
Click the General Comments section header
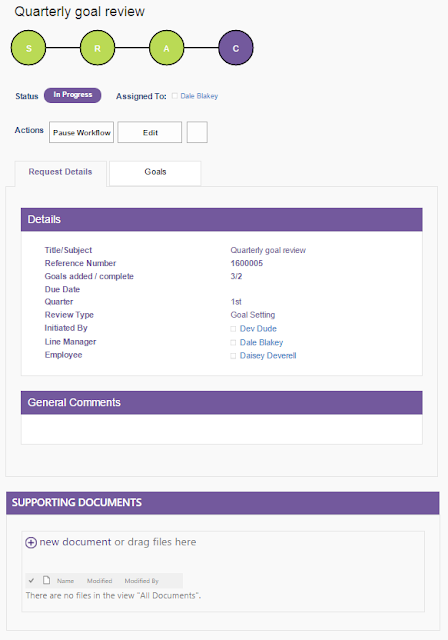[x=222, y=403]
